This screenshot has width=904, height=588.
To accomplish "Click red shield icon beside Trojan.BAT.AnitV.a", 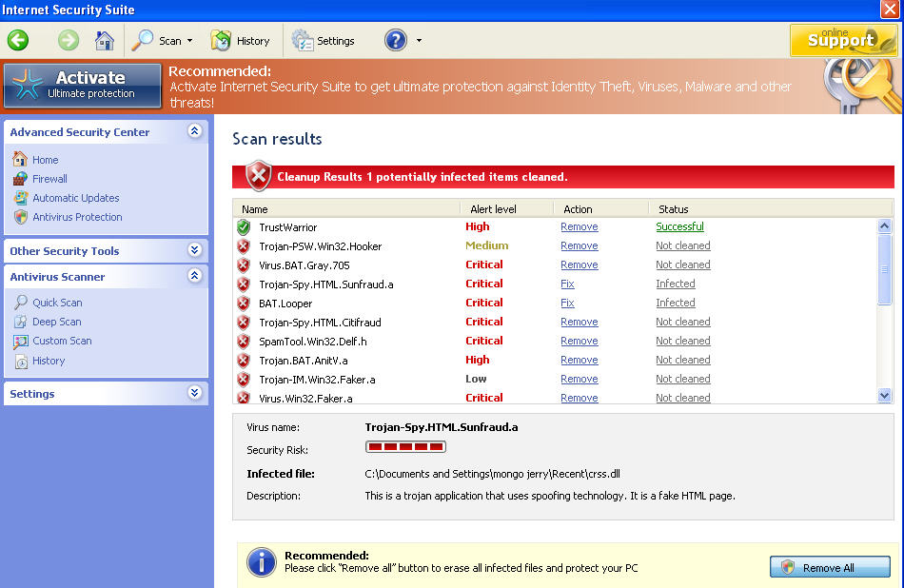I will pos(244,361).
